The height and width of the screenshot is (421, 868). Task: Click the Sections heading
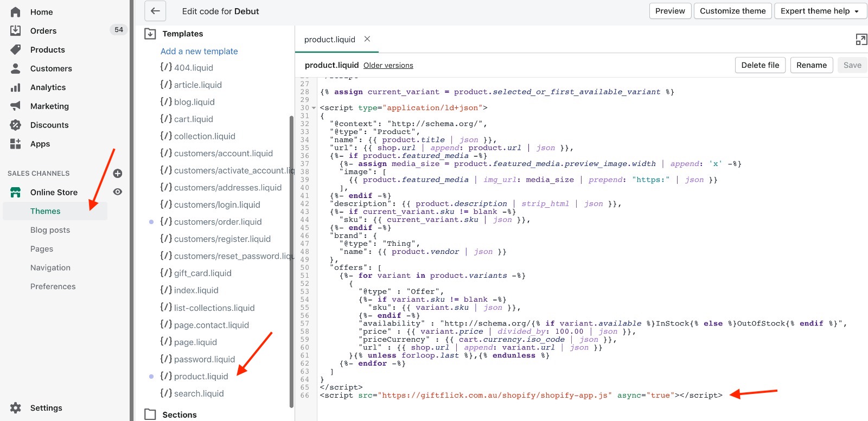tap(180, 414)
